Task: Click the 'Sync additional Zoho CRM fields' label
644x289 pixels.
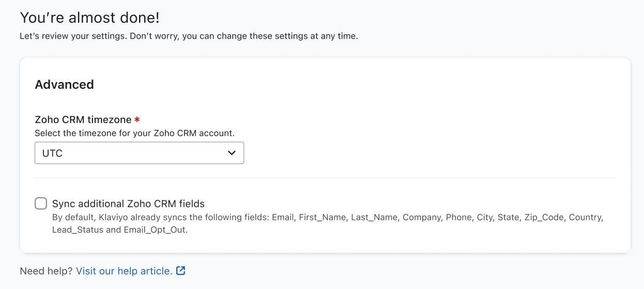Action: point(128,203)
